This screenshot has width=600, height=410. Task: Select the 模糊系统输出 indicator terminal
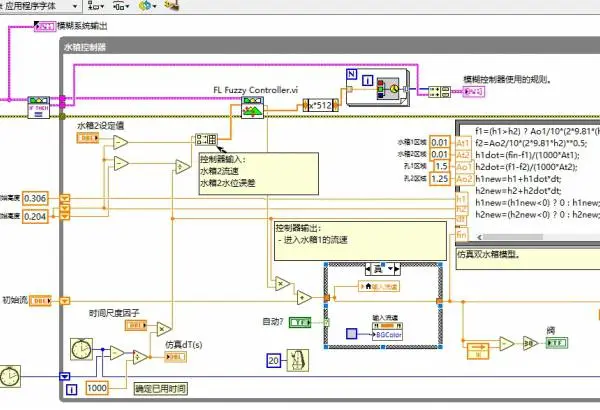tap(45, 26)
